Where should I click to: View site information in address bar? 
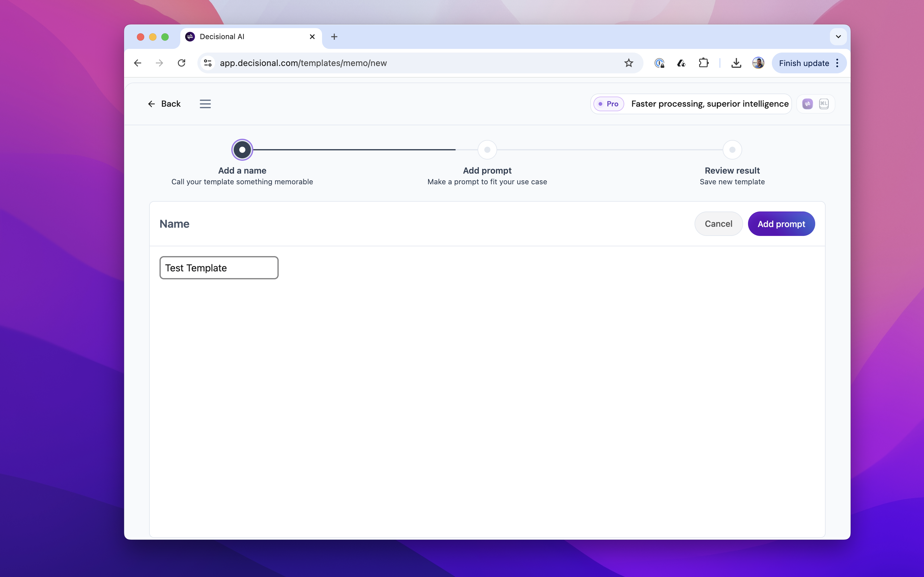coord(208,63)
